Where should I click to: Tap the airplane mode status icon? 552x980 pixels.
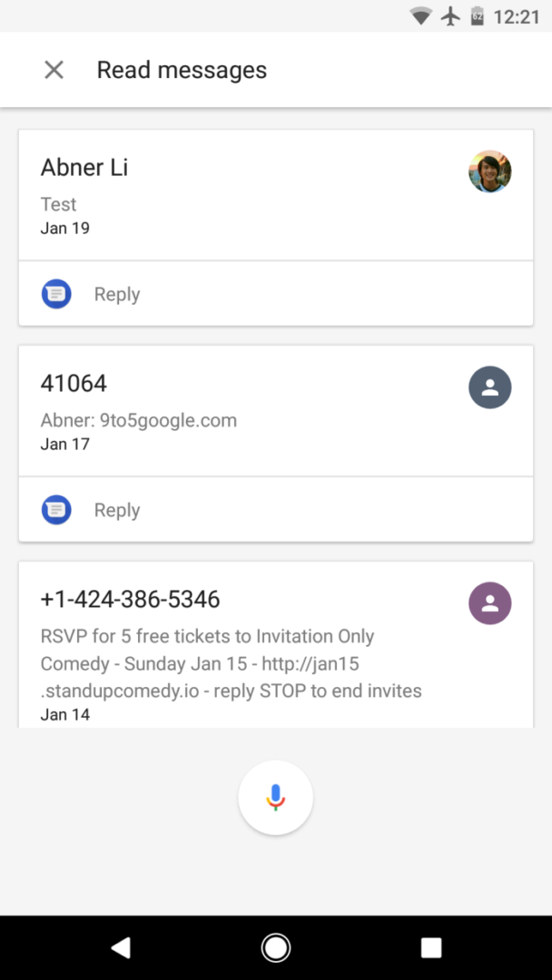450,15
